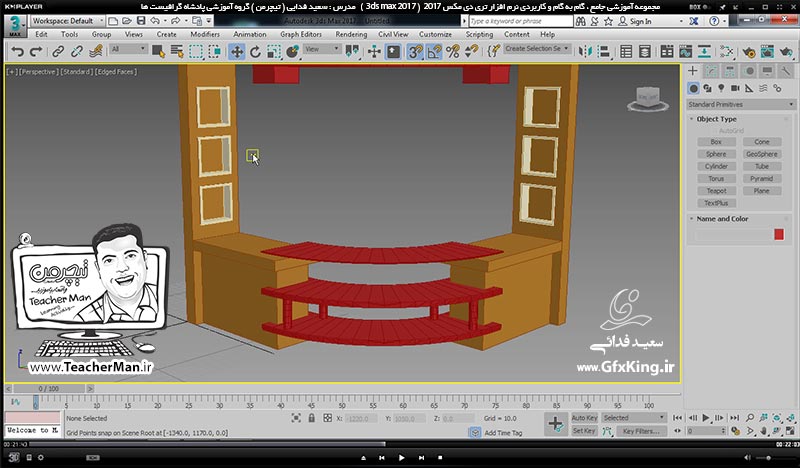Pick the Rectangular Selection Region tool
Image resolution: width=800 pixels, height=468 pixels.
(x=195, y=52)
